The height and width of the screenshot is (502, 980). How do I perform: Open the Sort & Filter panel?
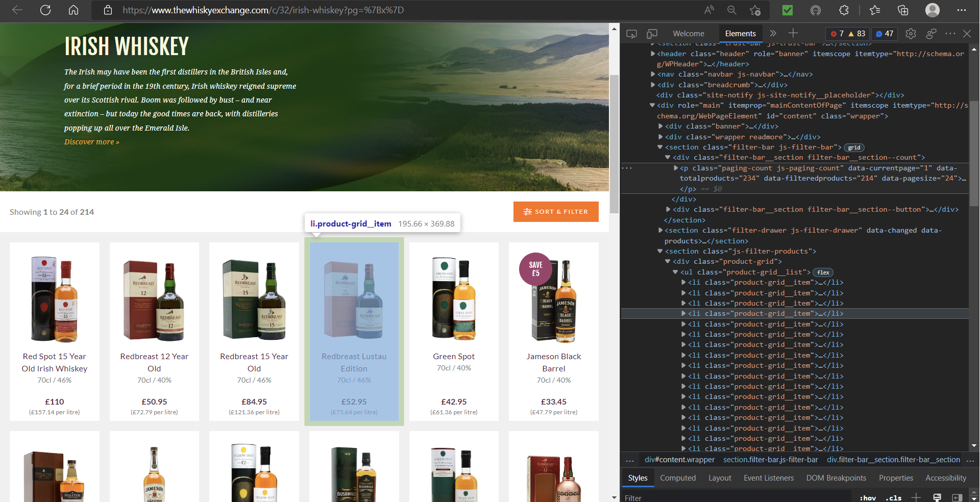(x=556, y=212)
